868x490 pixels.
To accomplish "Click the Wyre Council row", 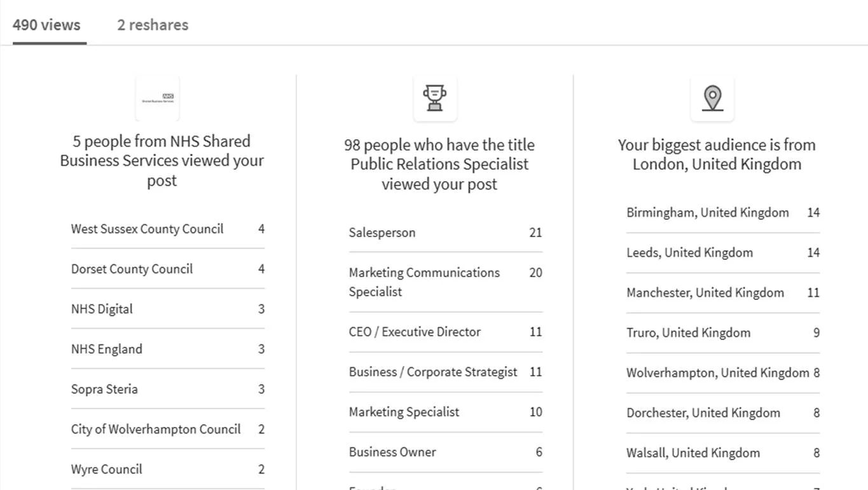I will point(168,469).
